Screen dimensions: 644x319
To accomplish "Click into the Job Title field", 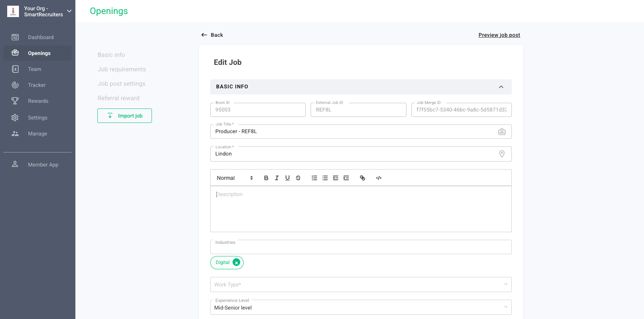I will 352,132.
